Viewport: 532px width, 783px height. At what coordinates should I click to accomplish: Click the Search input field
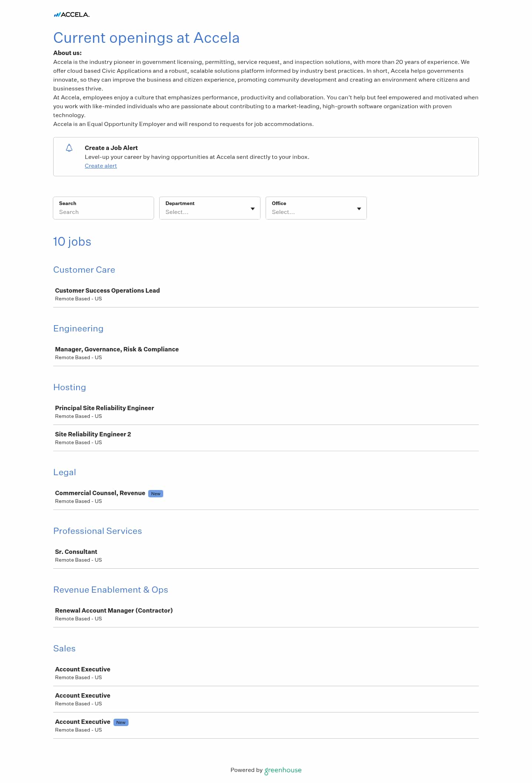pos(103,208)
